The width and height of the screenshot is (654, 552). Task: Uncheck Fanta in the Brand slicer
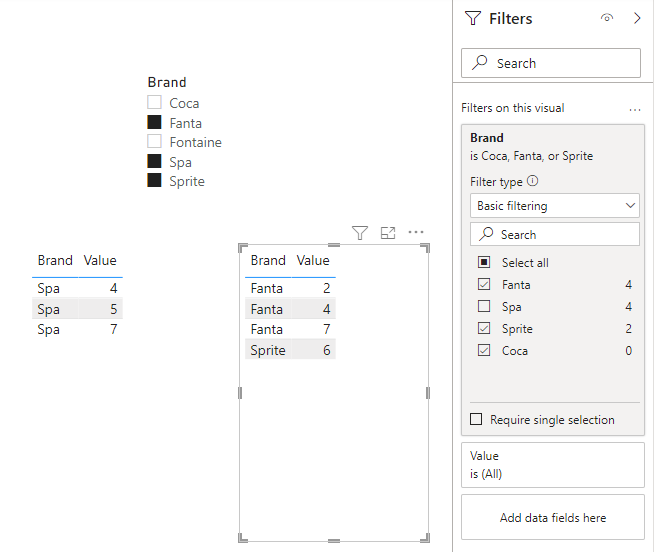(154, 122)
